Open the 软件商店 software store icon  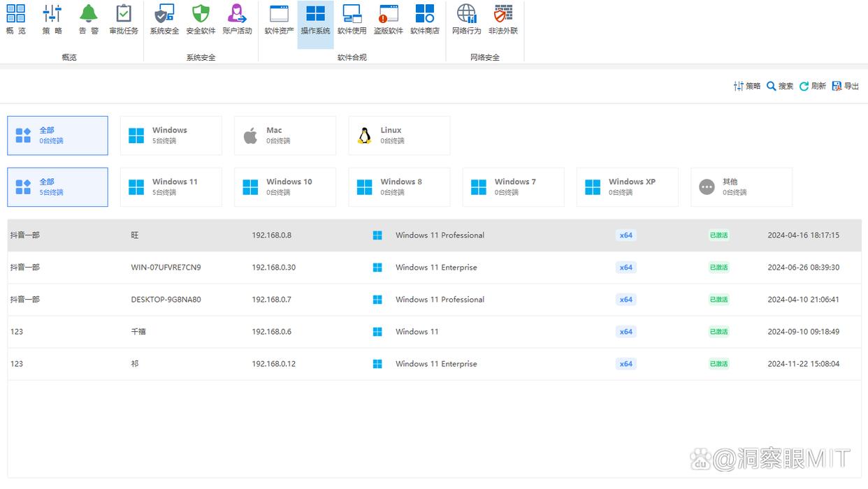click(x=424, y=20)
